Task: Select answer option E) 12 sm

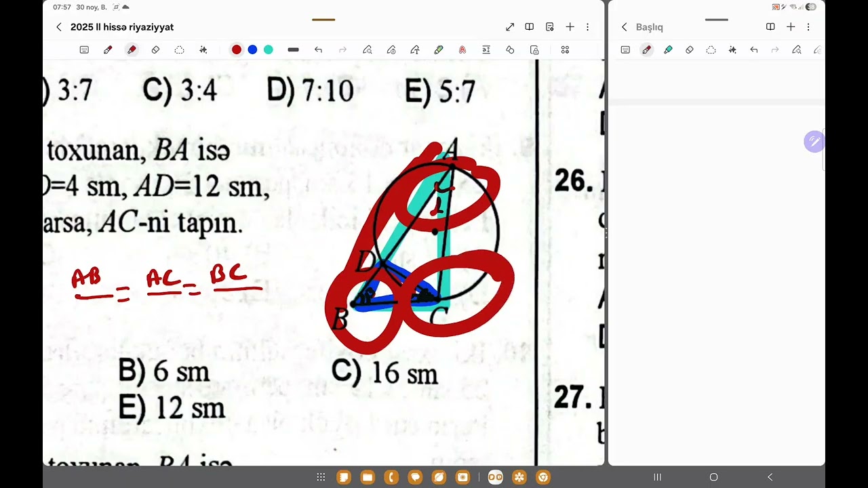Action: (x=171, y=407)
